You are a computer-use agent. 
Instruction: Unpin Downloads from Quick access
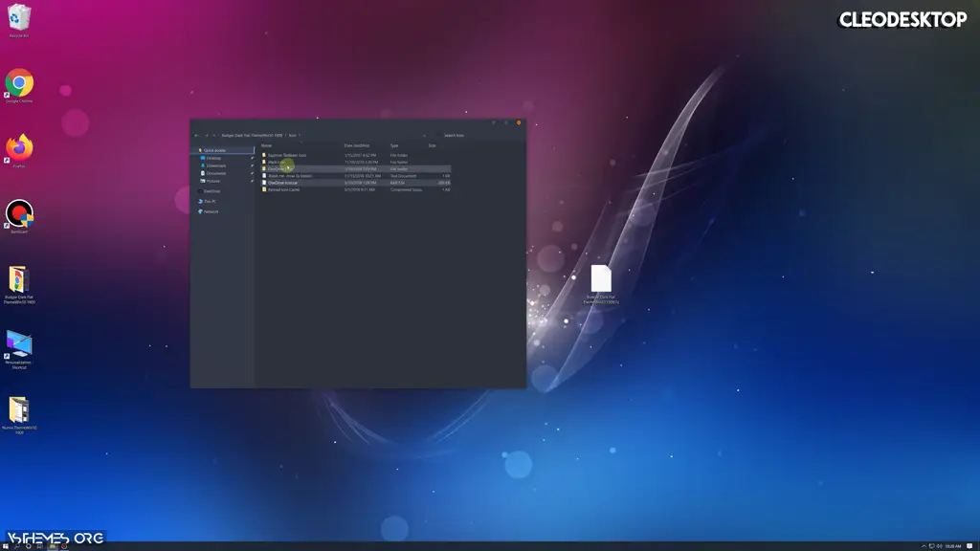pyautogui.click(x=252, y=164)
